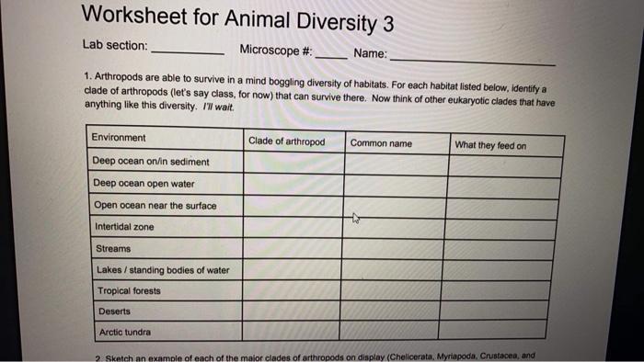Screen dimensions: 644x362
Task: Click the Microscope number blank
Action: pyautogui.click(x=331, y=56)
